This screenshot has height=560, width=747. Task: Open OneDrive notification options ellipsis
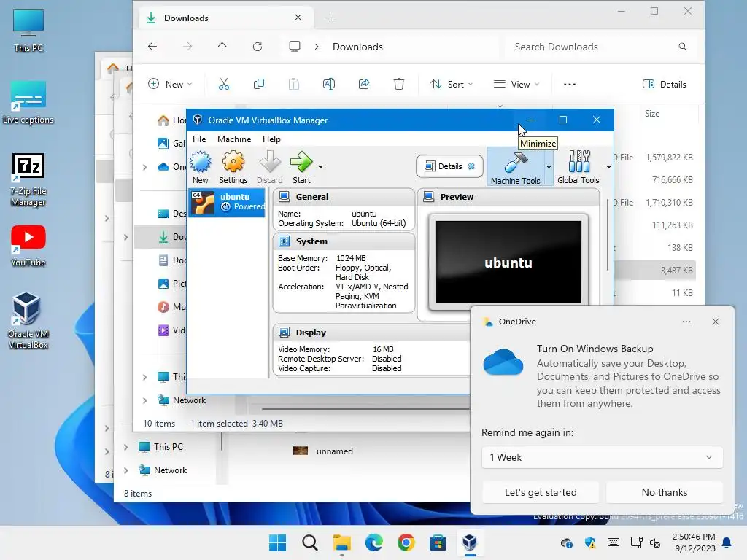686,322
